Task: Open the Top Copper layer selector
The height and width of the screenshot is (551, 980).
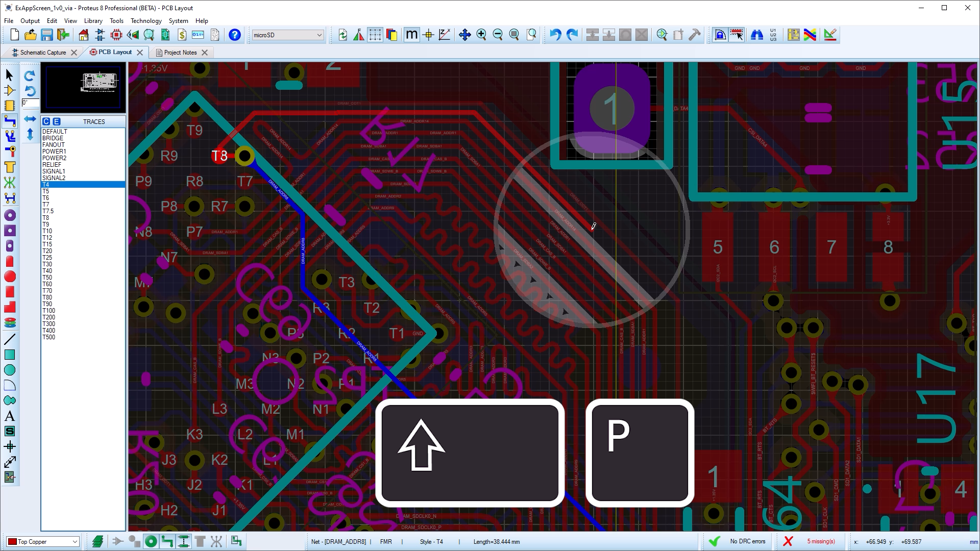Action: click(x=76, y=541)
